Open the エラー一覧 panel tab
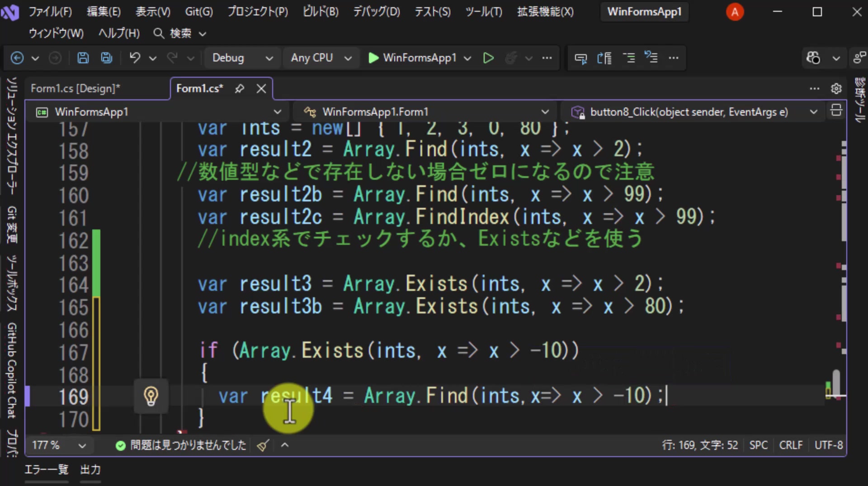Viewport: 868px width, 486px height. pos(47,470)
